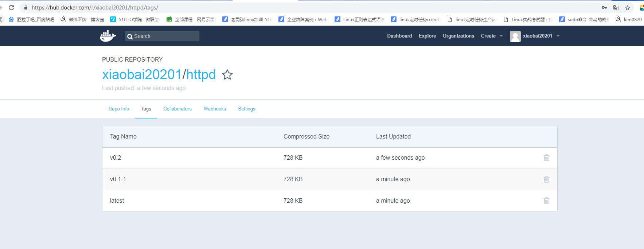Expand the xiaobai20201 account dropdown
The height and width of the screenshot is (249, 644).
[x=541, y=36]
